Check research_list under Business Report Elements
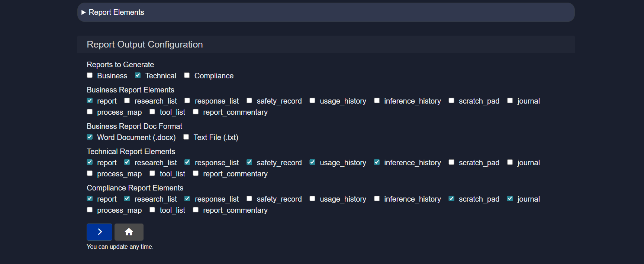 pos(127,101)
